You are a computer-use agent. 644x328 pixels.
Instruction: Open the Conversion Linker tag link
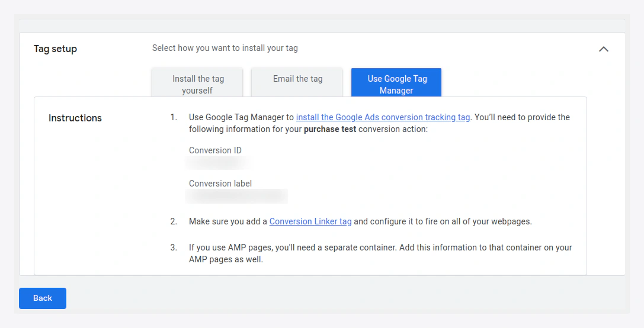click(310, 221)
